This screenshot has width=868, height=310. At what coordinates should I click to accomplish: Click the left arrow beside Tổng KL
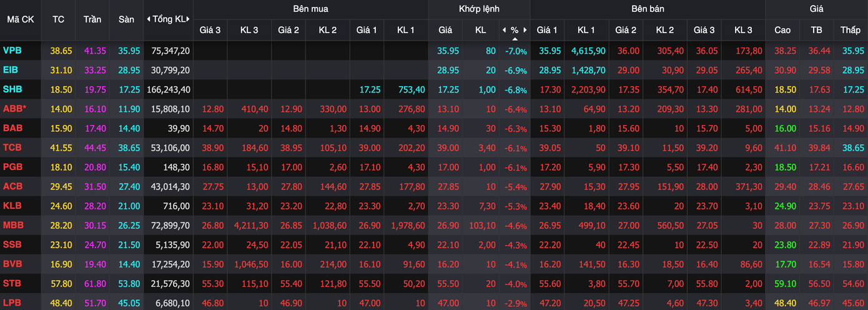[x=148, y=19]
